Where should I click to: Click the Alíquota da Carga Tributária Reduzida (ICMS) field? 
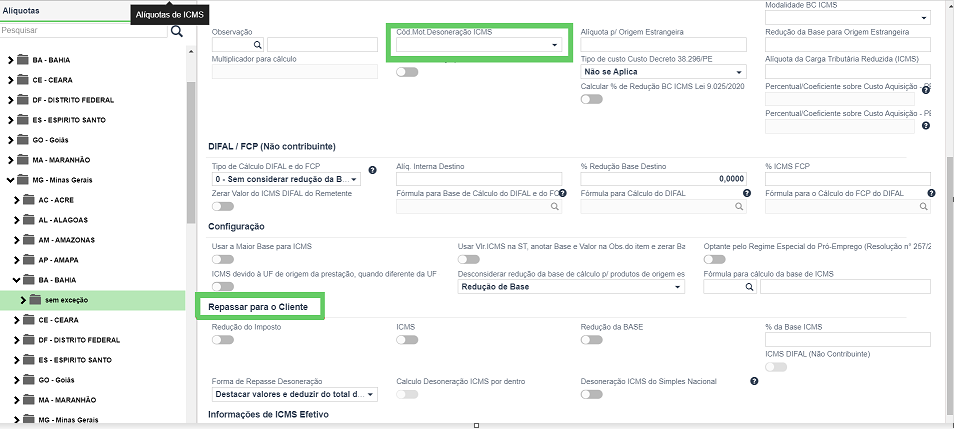[x=848, y=72]
